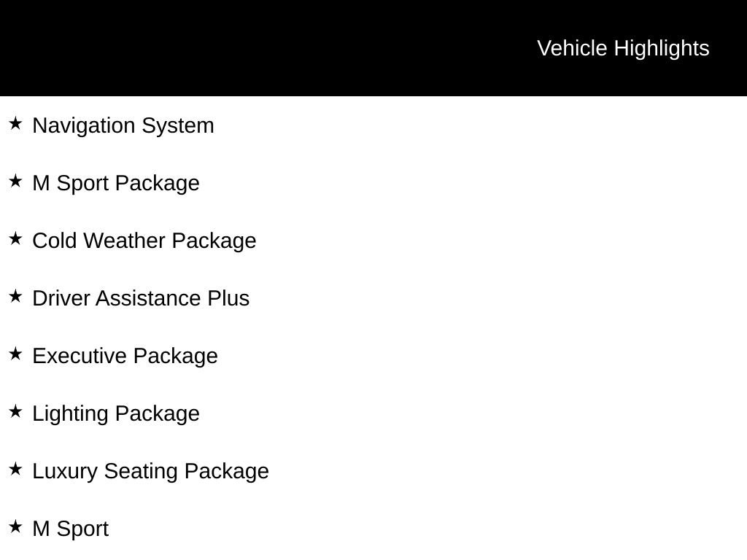Viewport: 747px width, 560px height.
Task: Choose the Luxury Seating Package item
Action: coord(150,472)
